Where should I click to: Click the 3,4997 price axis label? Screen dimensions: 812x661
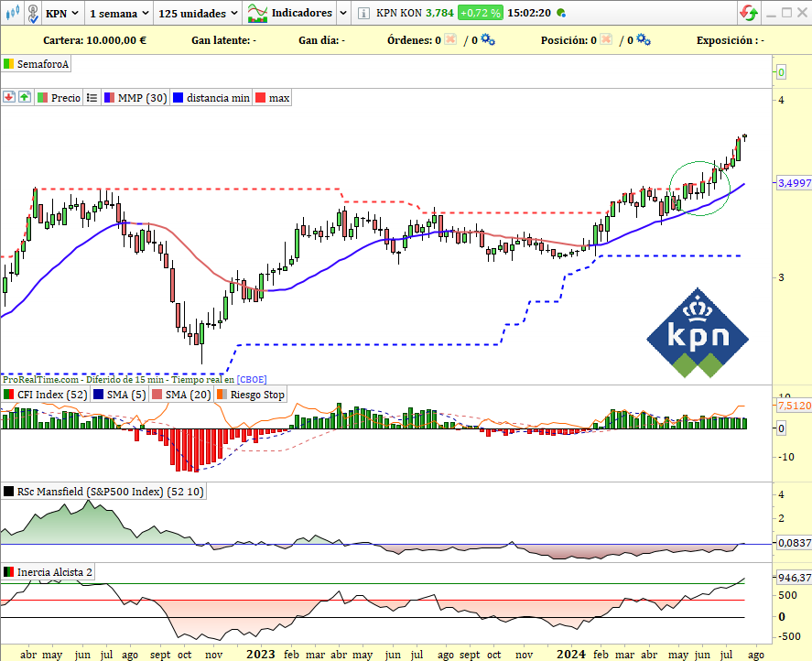(795, 183)
